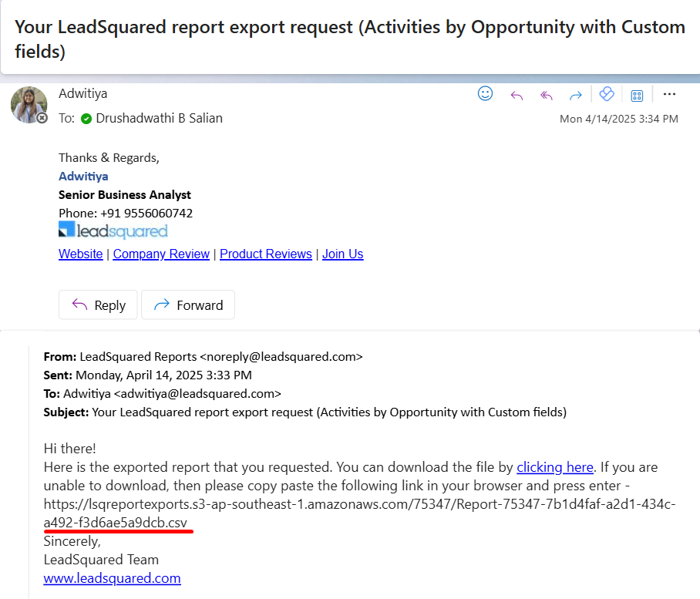Visit the www.leadsquared.com link
Image resolution: width=700 pixels, height=599 pixels.
pyautogui.click(x=113, y=578)
